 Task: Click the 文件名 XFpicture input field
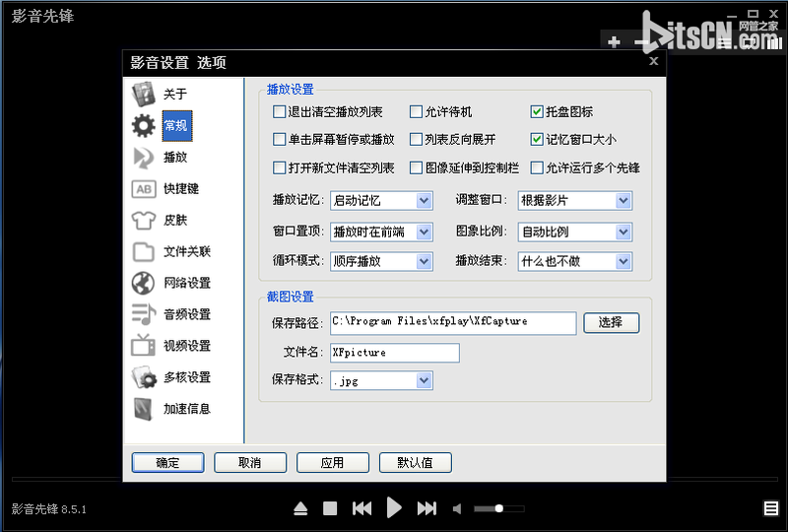395,353
